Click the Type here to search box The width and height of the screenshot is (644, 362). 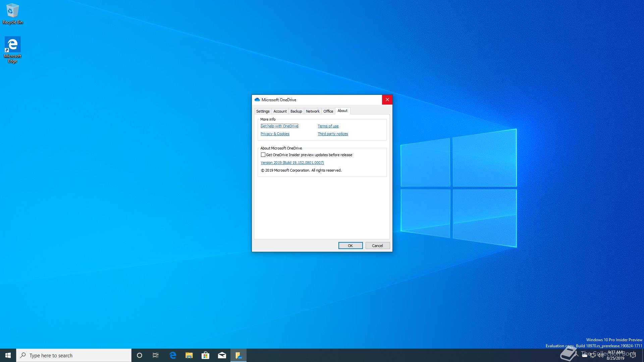click(74, 355)
